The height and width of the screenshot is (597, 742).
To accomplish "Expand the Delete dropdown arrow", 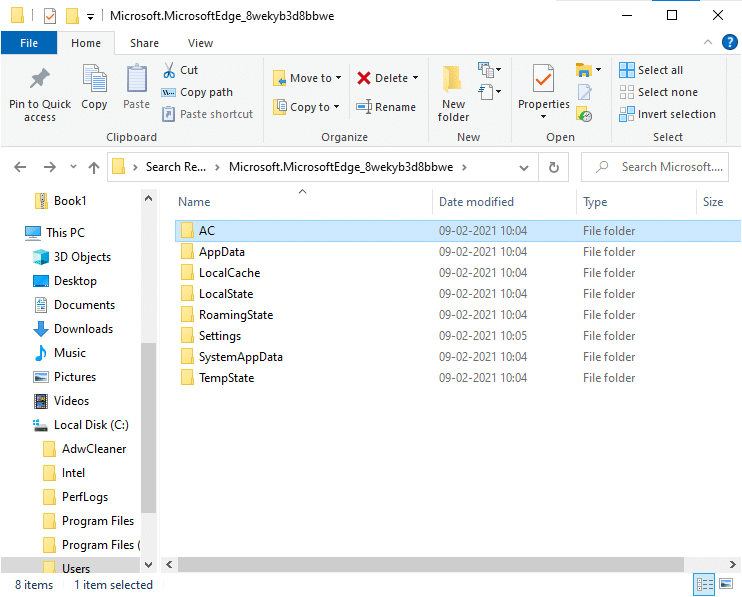I will pos(415,78).
